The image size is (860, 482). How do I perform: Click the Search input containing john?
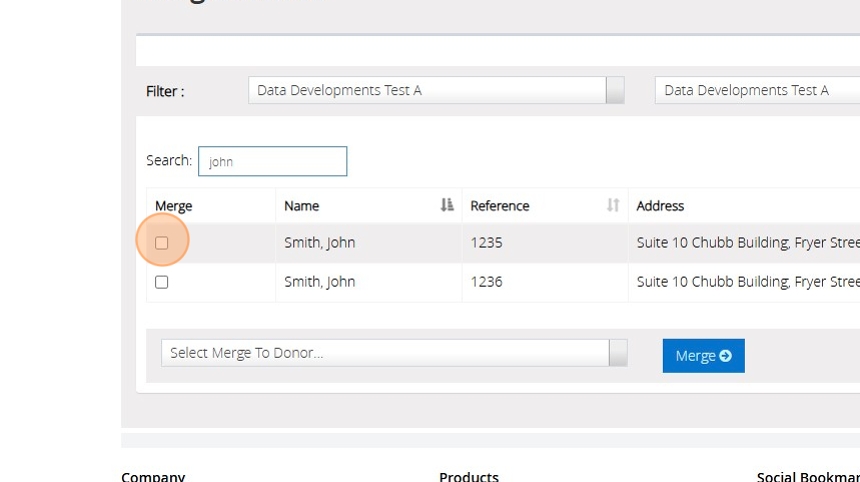(x=273, y=161)
